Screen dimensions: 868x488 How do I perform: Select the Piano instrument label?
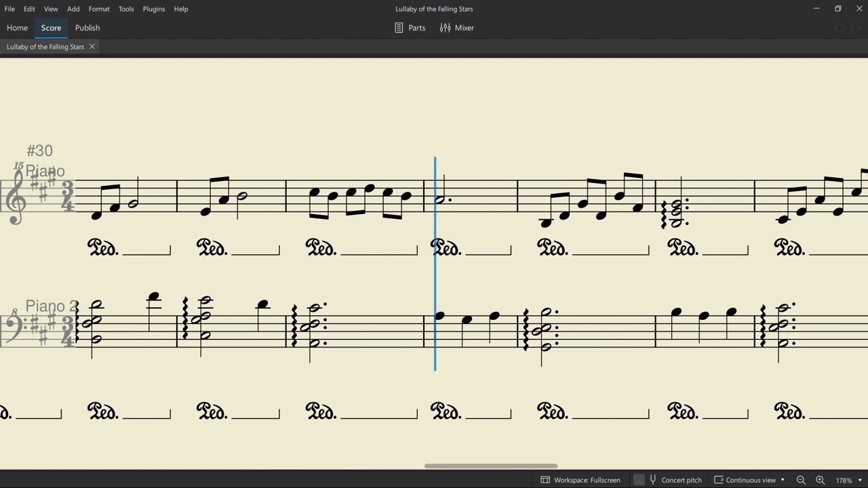tap(45, 171)
